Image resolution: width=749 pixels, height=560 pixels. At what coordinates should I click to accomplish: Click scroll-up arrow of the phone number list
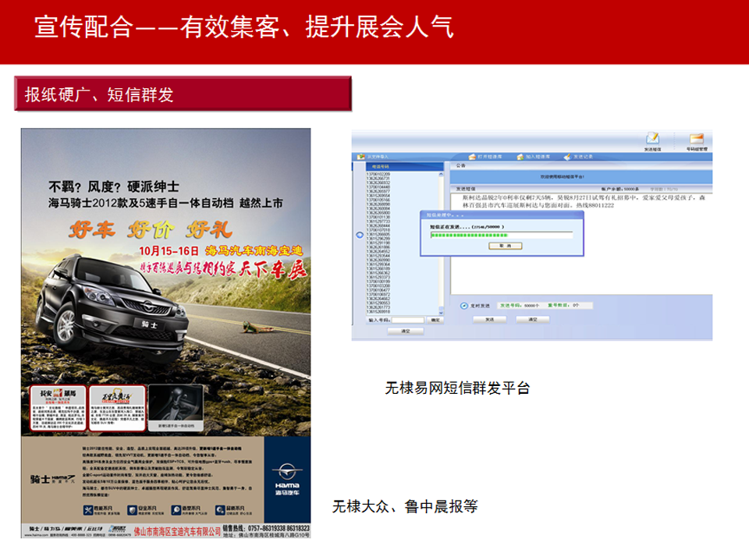(441, 174)
